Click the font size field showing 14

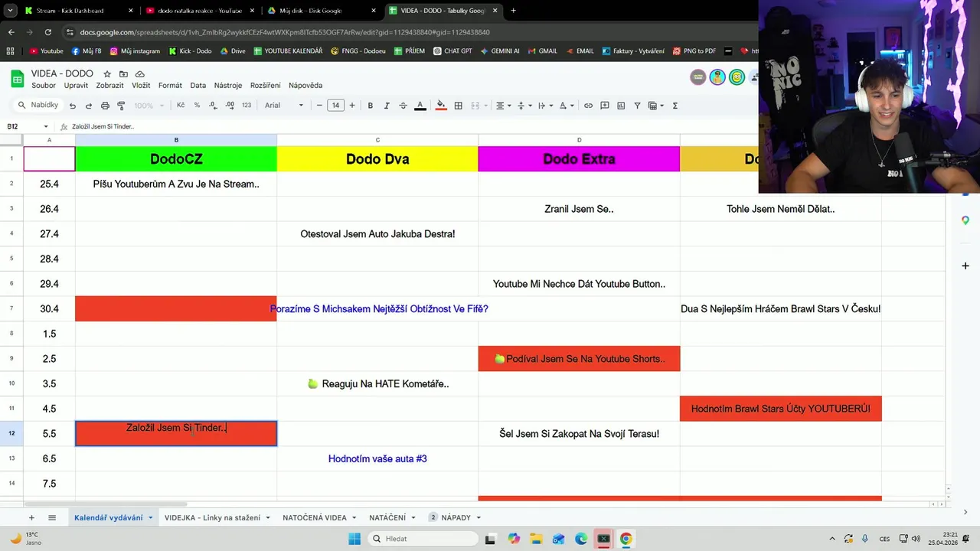(x=335, y=106)
